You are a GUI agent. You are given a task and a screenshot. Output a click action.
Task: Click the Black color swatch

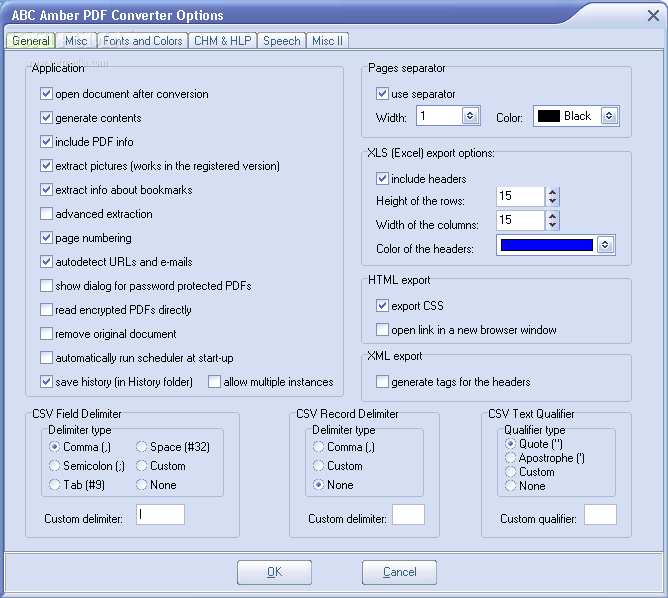tap(549, 116)
